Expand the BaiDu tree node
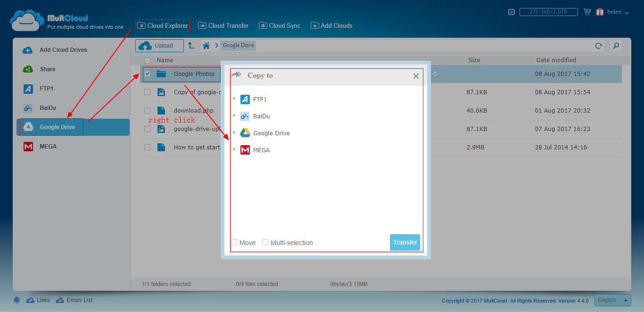The height and width of the screenshot is (312, 644). 234,115
